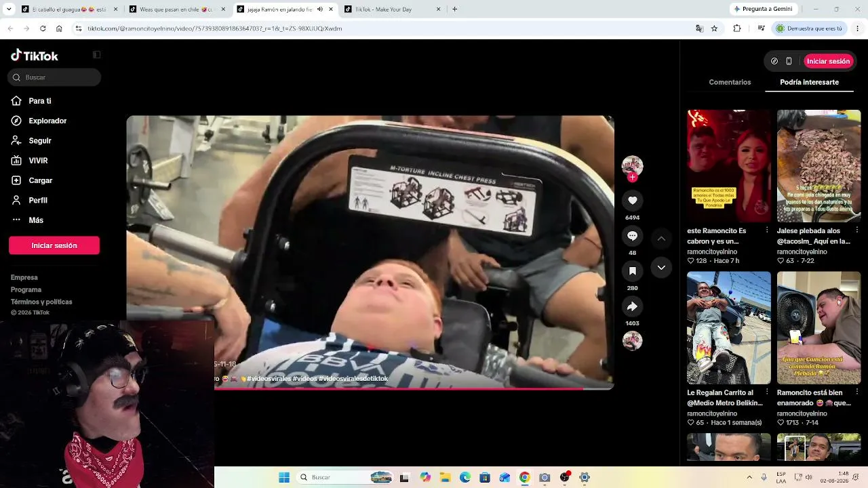Open options for 'este Ramoncito Es' video
868x488 pixels.
767,230
